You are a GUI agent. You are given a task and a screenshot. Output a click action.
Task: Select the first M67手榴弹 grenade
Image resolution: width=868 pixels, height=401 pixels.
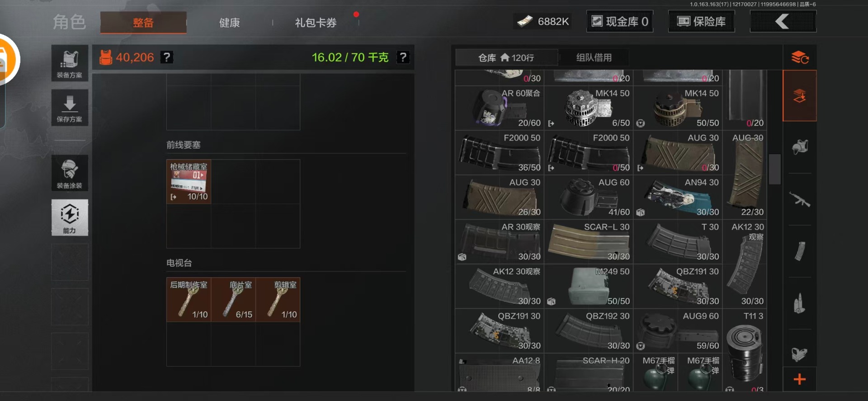[656, 373]
